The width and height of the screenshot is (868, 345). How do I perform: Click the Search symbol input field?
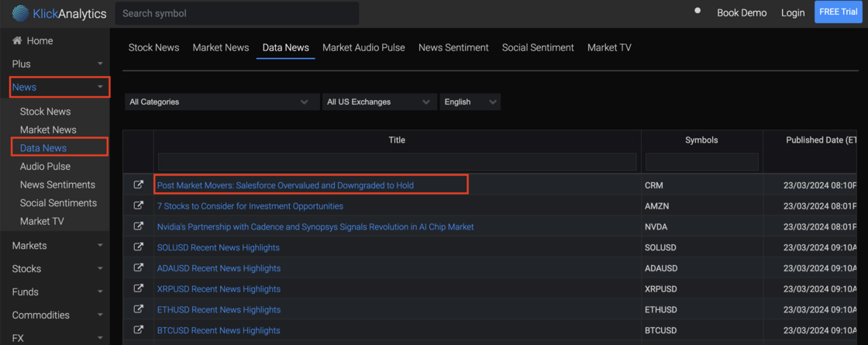[237, 13]
